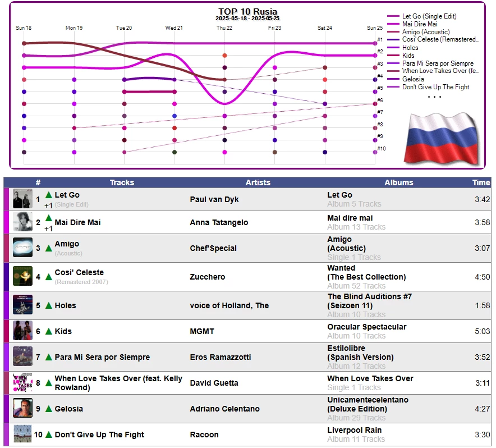This screenshot has width=496, height=448.
Task: Select the Kids legend entry
Action: [401, 56]
